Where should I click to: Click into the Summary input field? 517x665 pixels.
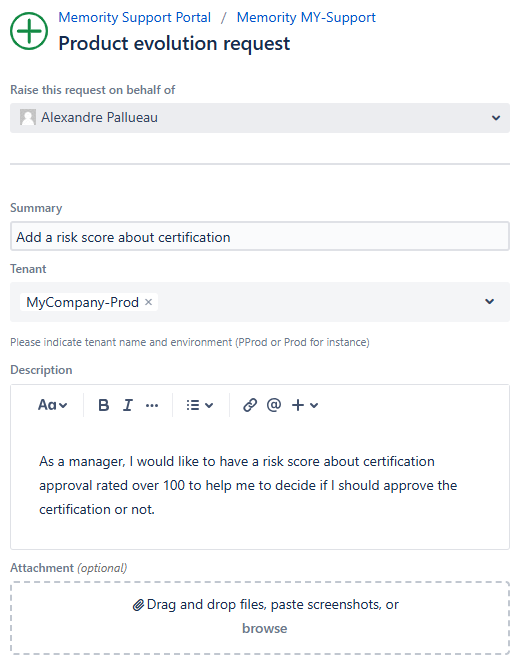point(260,237)
